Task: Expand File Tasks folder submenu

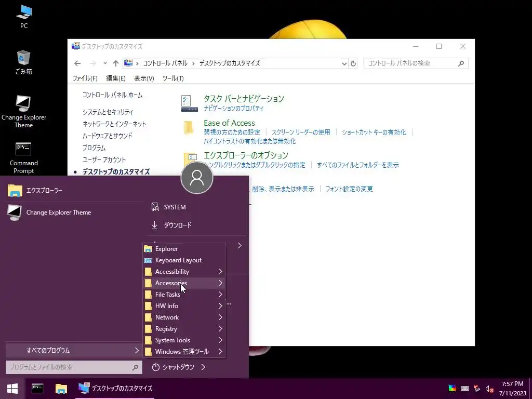Action: tap(184, 295)
